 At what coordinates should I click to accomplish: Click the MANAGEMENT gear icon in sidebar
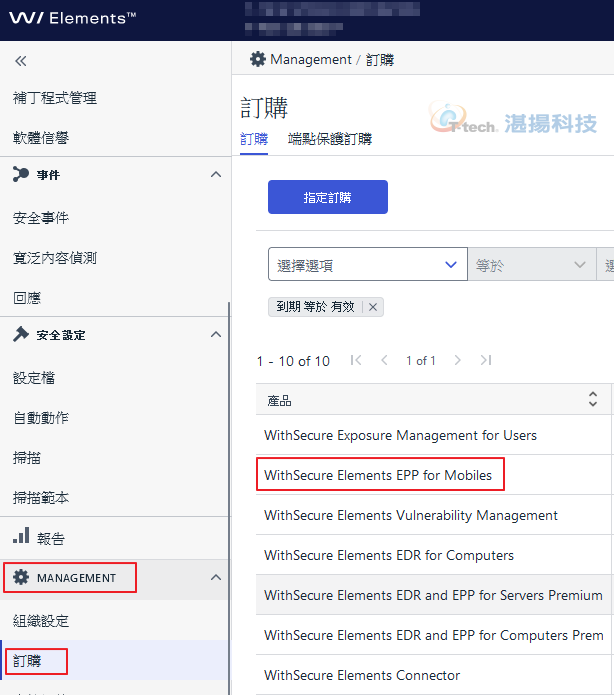[21, 577]
